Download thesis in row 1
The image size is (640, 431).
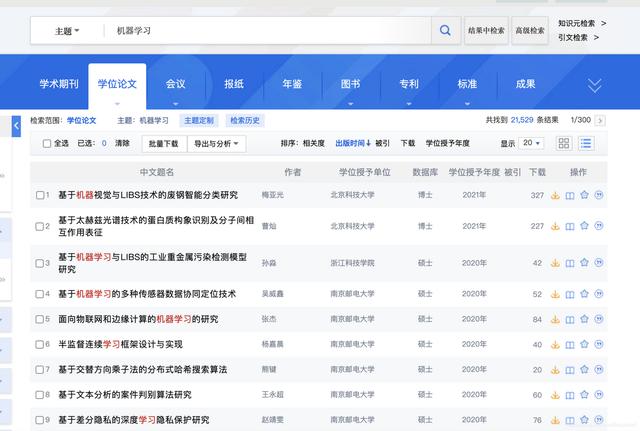555,196
